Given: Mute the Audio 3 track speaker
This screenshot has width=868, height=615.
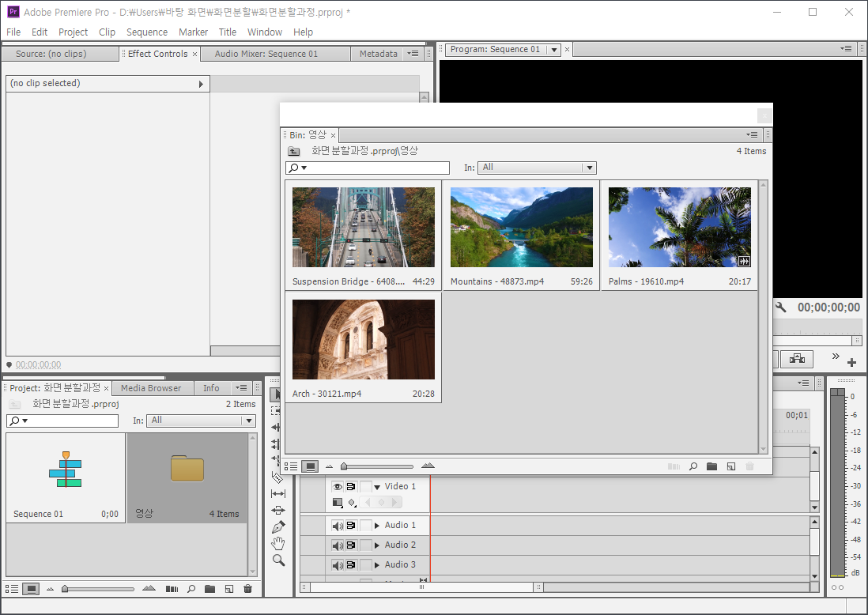Looking at the screenshot, I should [x=337, y=565].
